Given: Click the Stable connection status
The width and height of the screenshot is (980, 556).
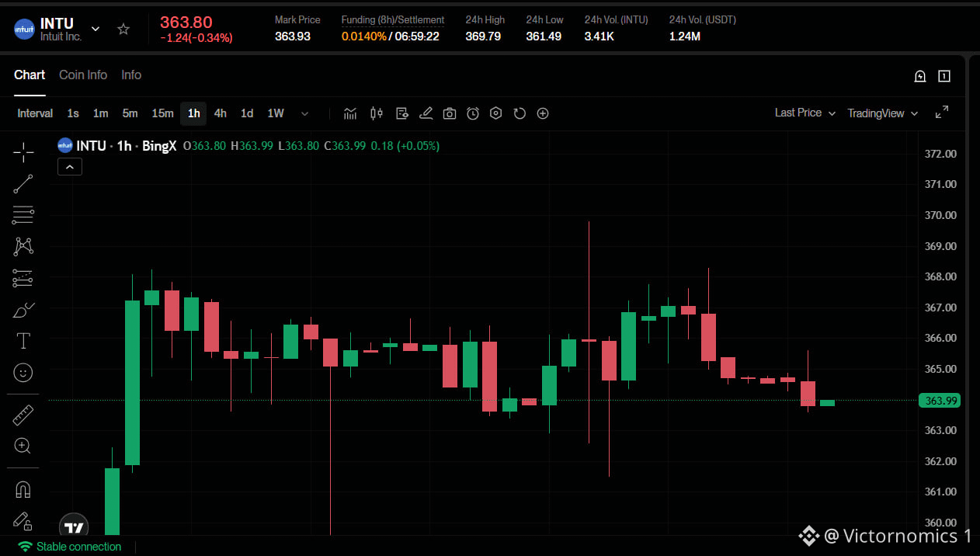Looking at the screenshot, I should [x=70, y=547].
